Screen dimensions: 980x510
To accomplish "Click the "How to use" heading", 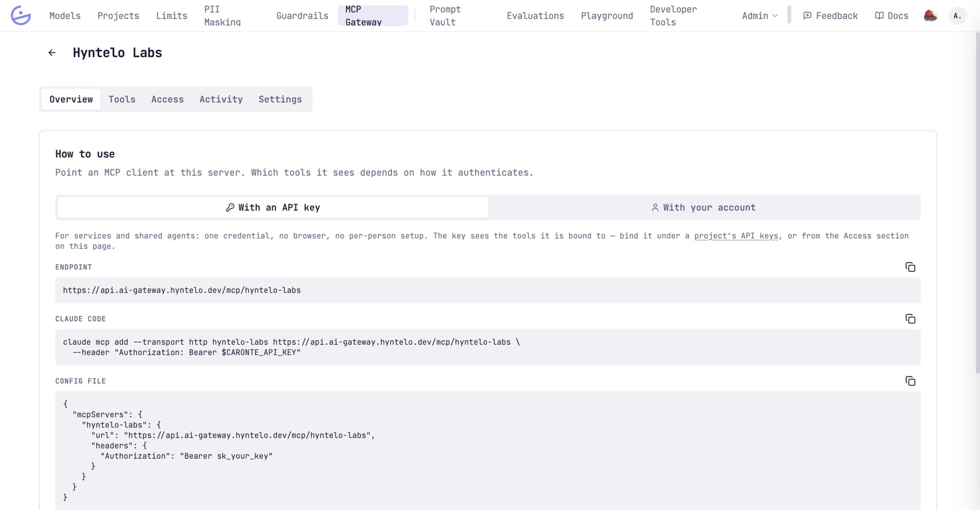I will click(x=85, y=154).
